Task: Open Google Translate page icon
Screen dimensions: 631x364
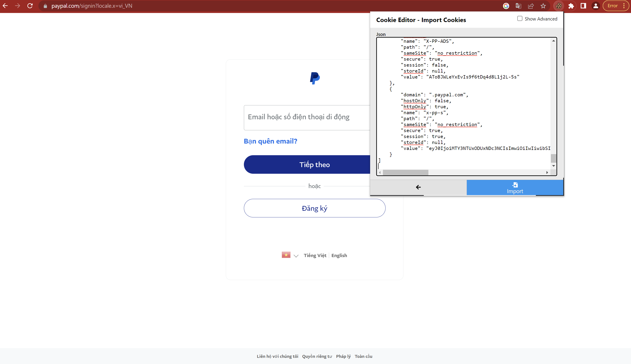Action: tap(518, 6)
